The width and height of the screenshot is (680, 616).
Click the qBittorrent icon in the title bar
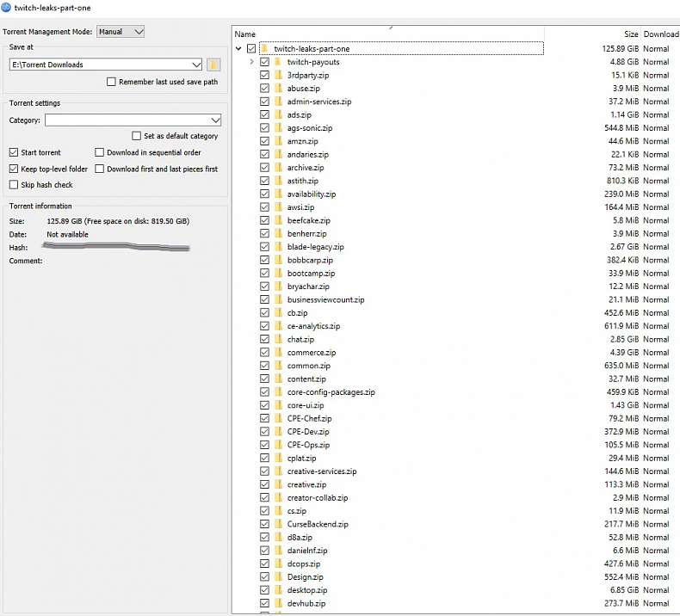pos(6,8)
